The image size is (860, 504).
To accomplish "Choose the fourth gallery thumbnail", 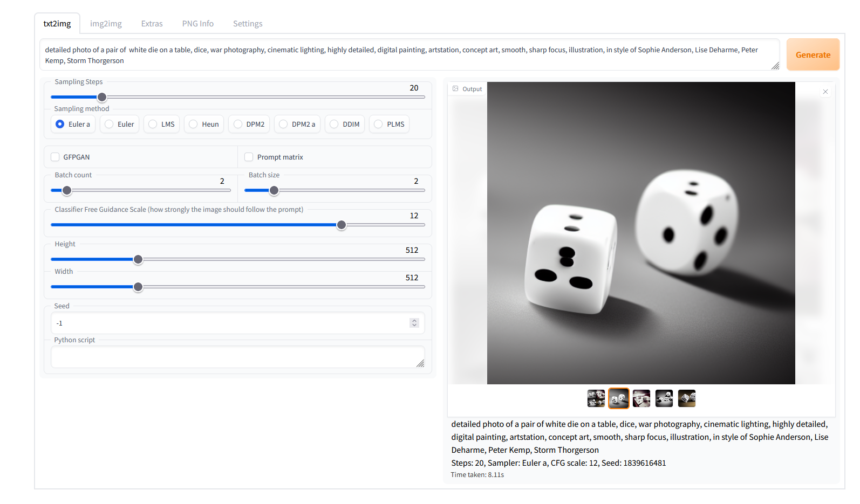I will 664,398.
